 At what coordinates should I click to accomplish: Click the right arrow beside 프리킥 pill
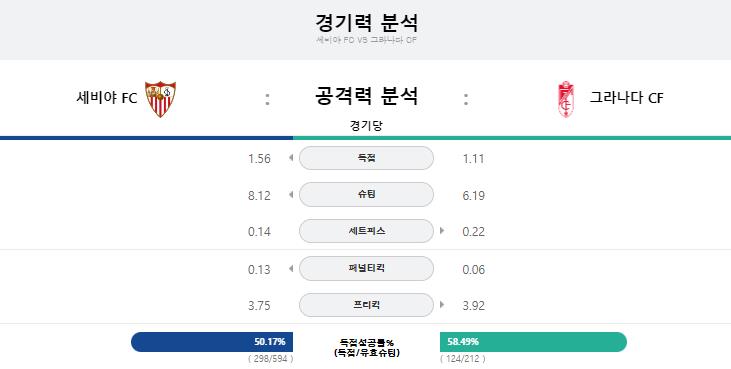442,305
